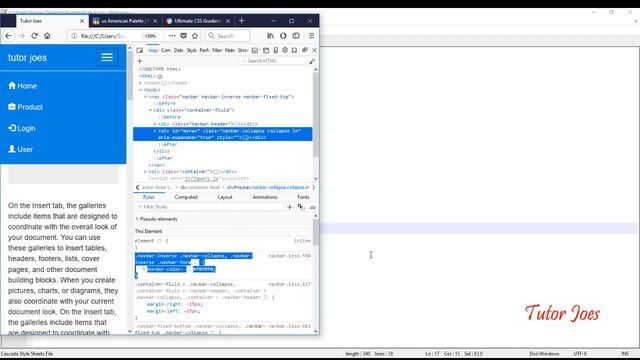The height and width of the screenshot is (360, 640).
Task: Add a new CSS rule plus button
Action: pos(289,207)
